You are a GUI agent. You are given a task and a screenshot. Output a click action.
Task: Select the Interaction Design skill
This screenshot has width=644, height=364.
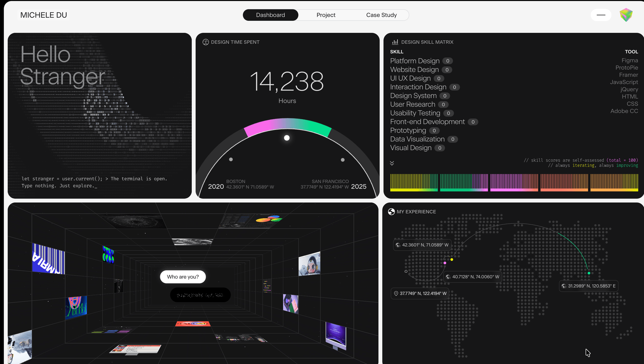[425, 87]
